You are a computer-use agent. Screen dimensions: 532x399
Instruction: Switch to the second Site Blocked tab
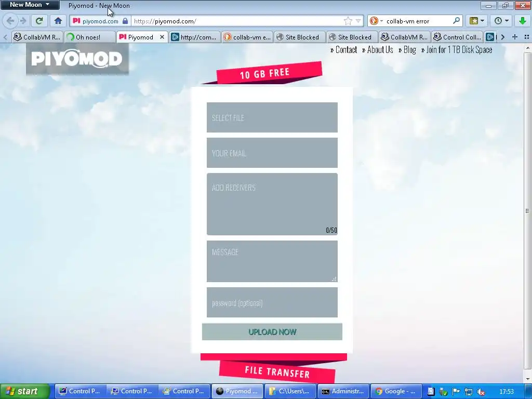point(352,37)
